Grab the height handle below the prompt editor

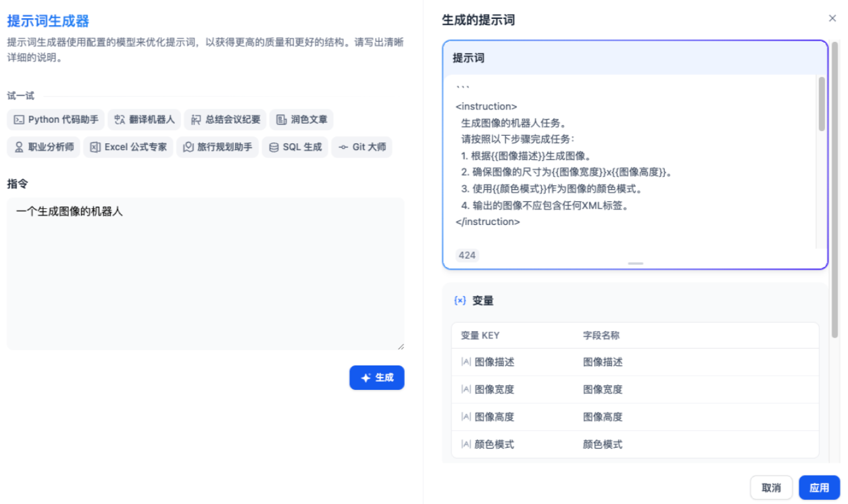[x=635, y=263]
